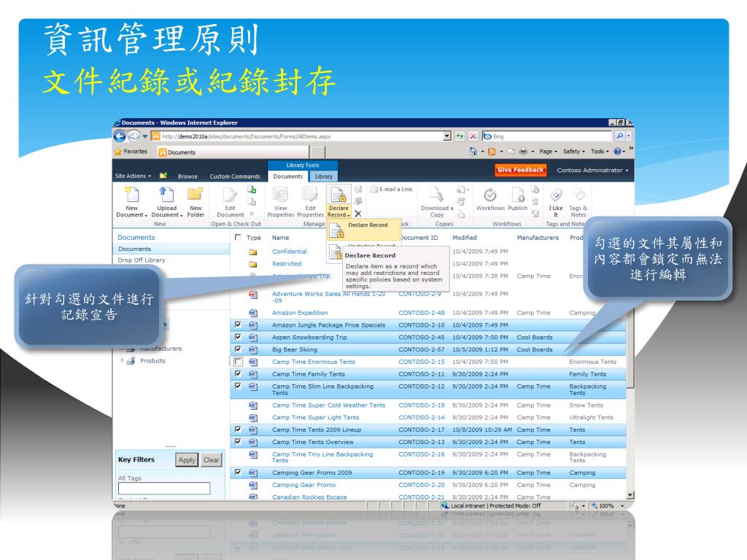This screenshot has height=560, width=747.
Task: Uncheck the Camping Gear Promo 2009 checkbox
Action: click(x=238, y=472)
